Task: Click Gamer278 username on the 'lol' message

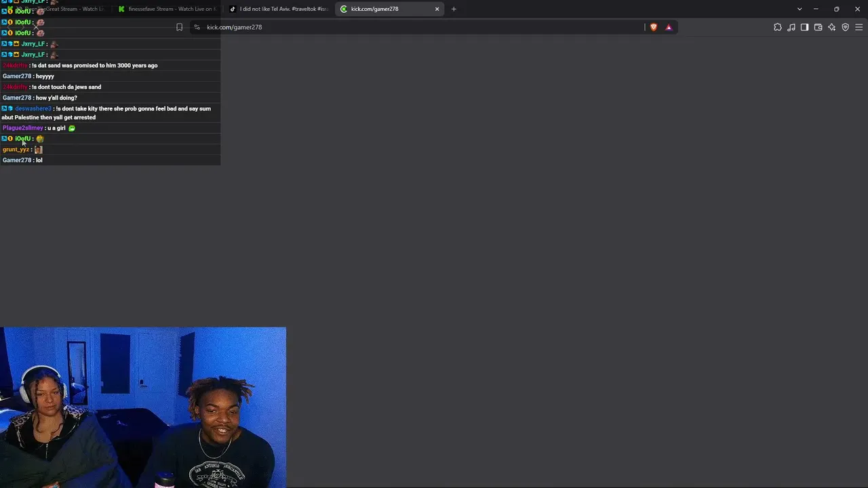Action: (17, 161)
